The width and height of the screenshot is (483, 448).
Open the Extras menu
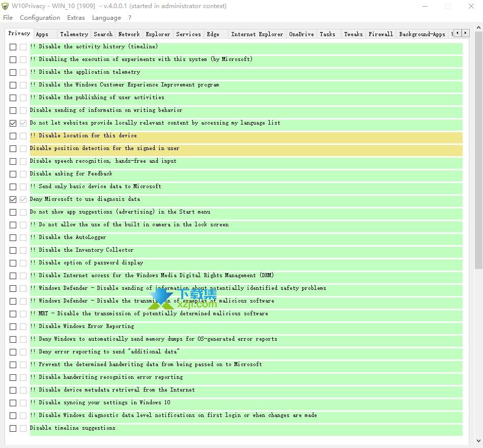click(x=76, y=17)
